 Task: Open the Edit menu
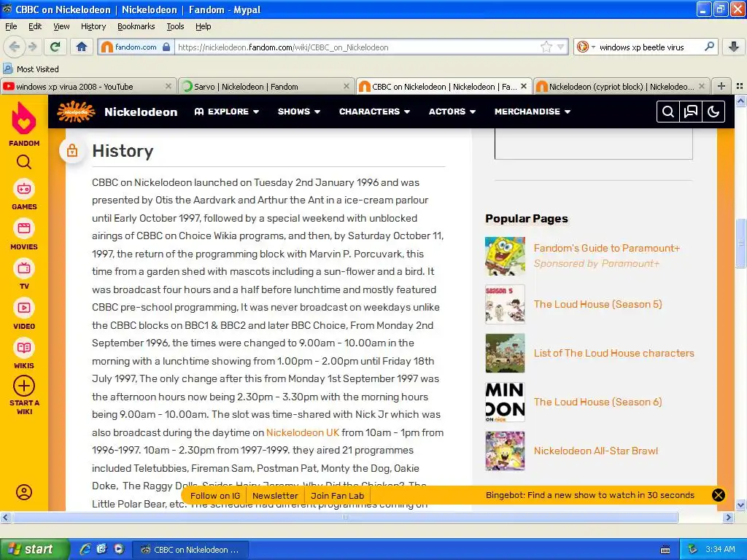pos(35,26)
